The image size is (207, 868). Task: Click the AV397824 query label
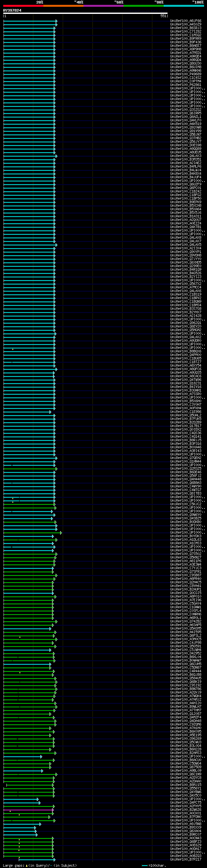click(12, 10)
